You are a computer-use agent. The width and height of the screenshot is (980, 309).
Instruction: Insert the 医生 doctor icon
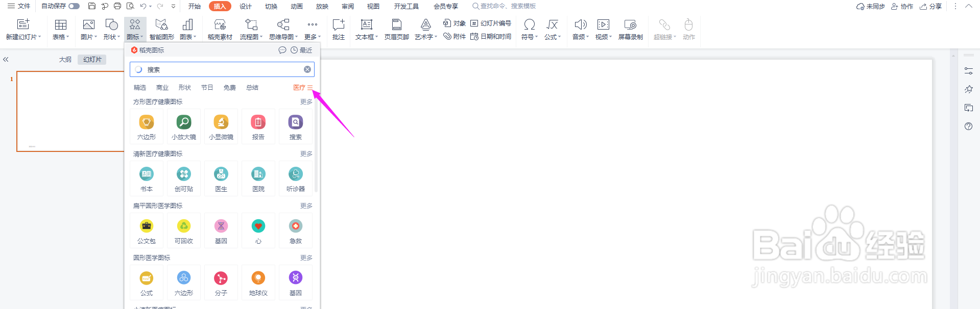click(x=221, y=178)
